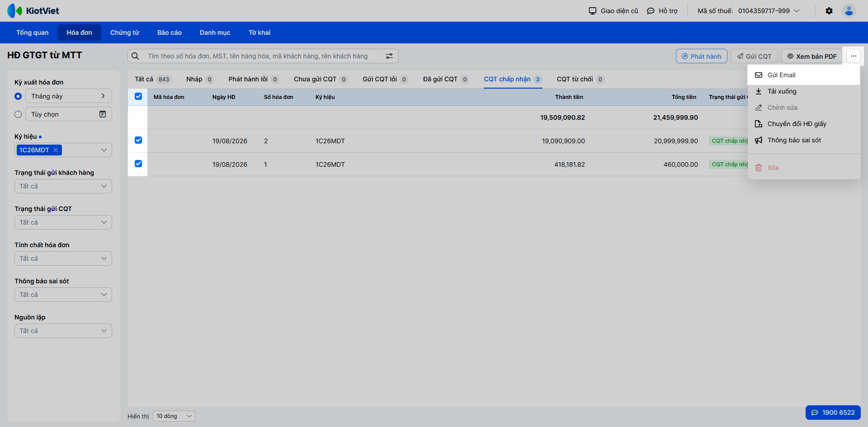Switch to the CQT từ chối tab

[x=580, y=79]
